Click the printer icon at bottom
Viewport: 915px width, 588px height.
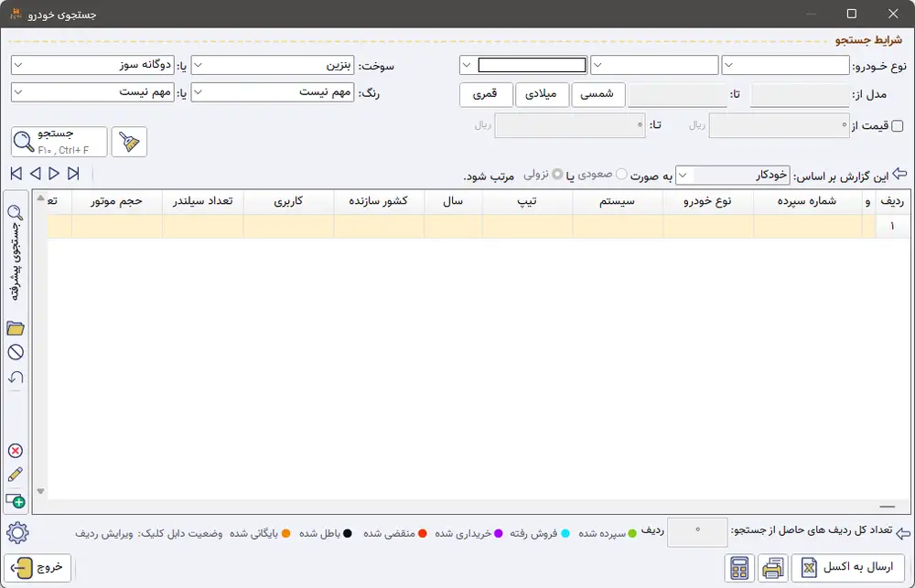(x=773, y=568)
